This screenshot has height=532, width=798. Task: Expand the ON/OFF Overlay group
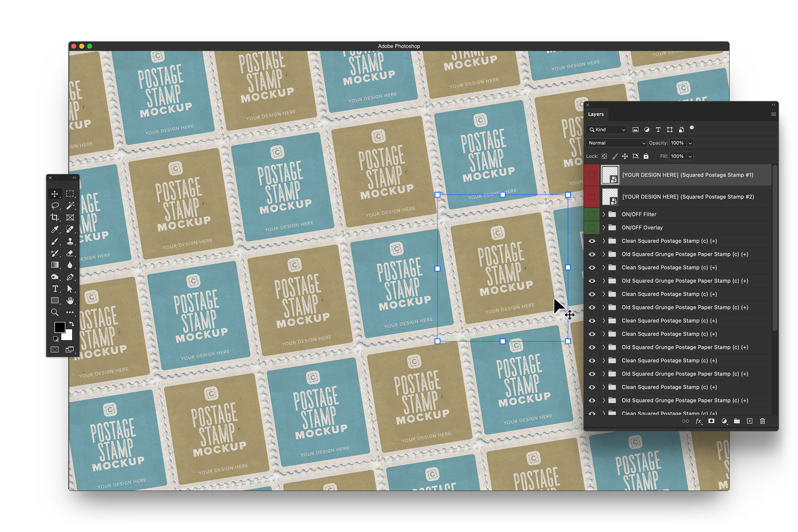(603, 228)
